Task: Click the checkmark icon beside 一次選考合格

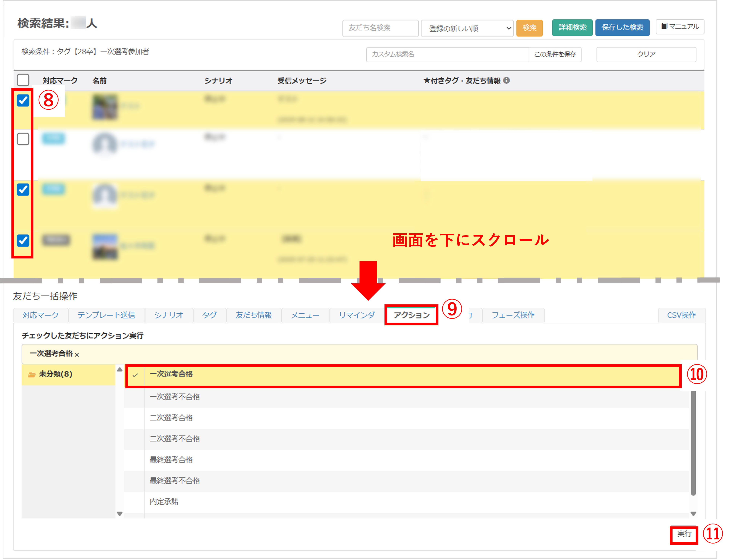Action: 135,375
